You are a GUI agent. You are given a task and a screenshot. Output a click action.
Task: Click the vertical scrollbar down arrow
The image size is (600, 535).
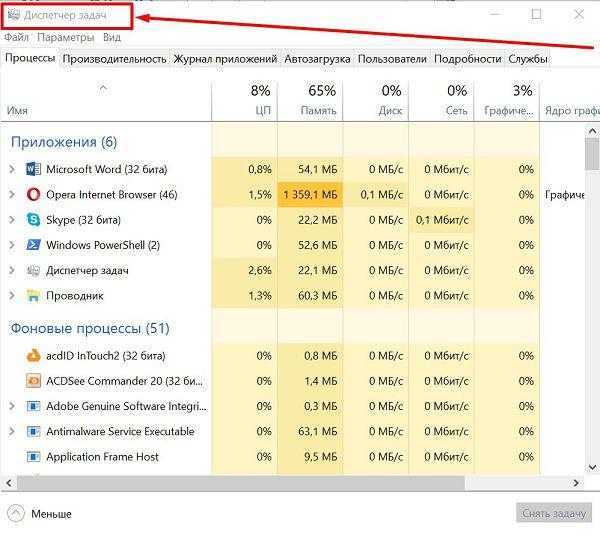pyautogui.click(x=592, y=467)
